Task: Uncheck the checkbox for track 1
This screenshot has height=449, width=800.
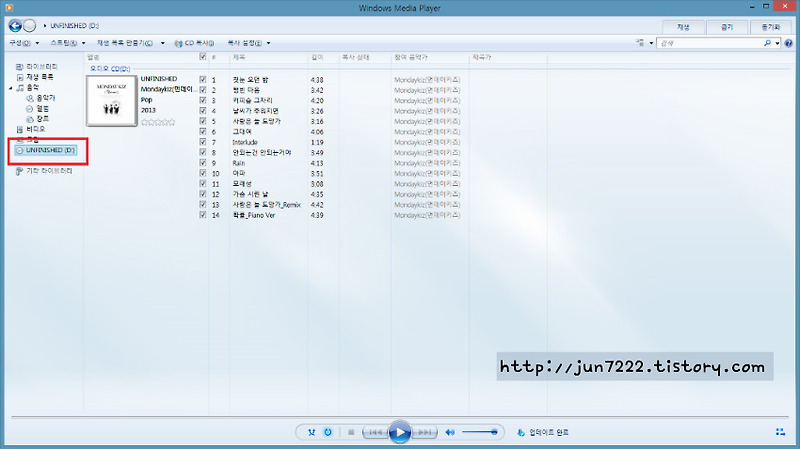Action: coord(203,80)
